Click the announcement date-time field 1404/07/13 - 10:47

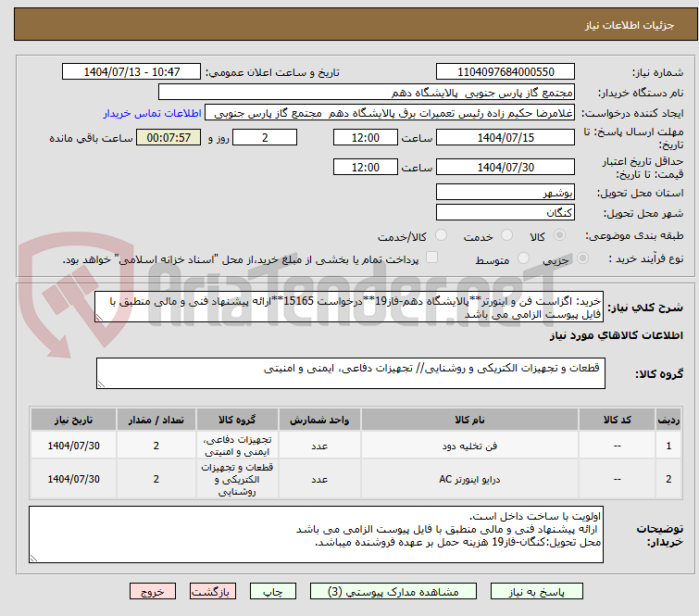click(131, 72)
